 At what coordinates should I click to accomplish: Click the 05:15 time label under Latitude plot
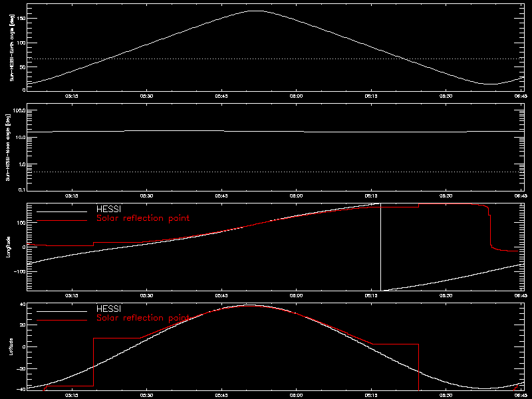pos(72,396)
